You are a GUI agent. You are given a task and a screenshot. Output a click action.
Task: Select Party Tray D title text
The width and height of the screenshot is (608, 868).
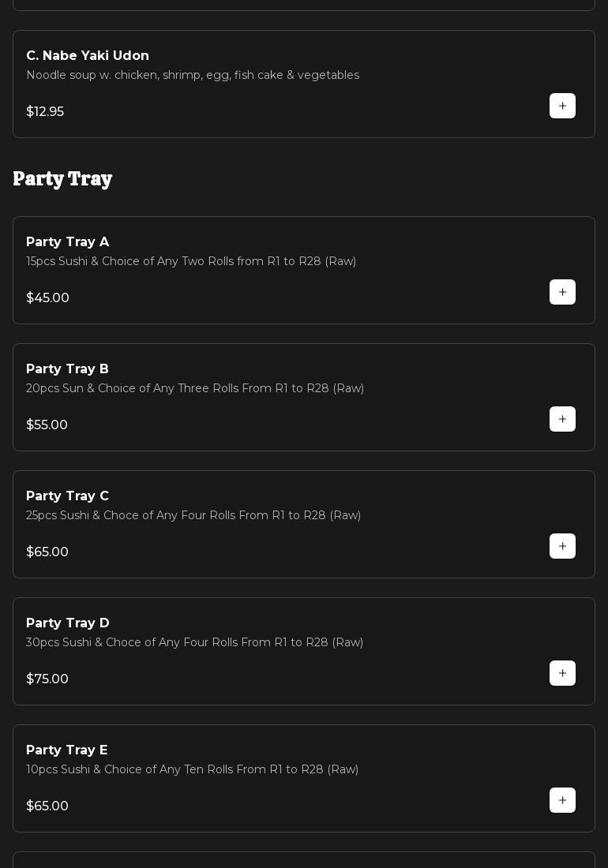68,623
